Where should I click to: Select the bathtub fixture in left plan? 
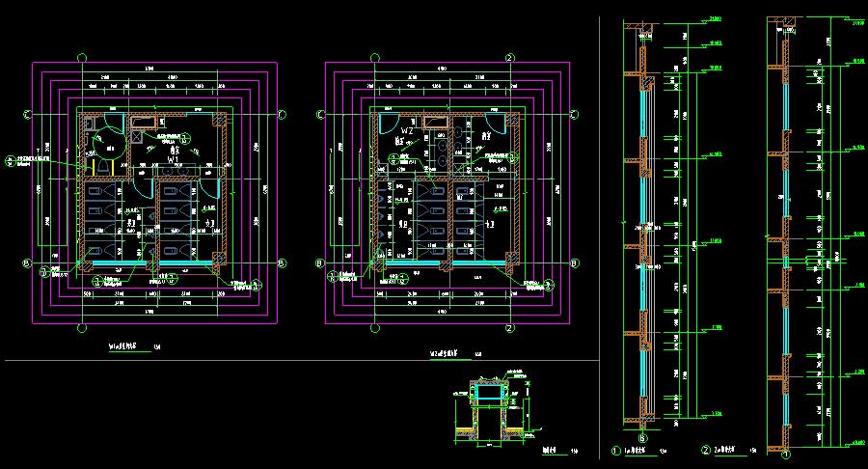point(147,122)
